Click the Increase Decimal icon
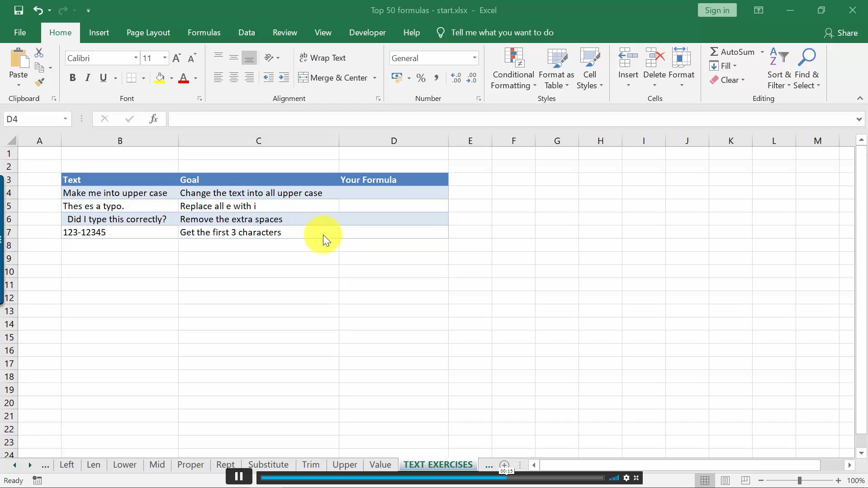868x488 pixels. 456,78
